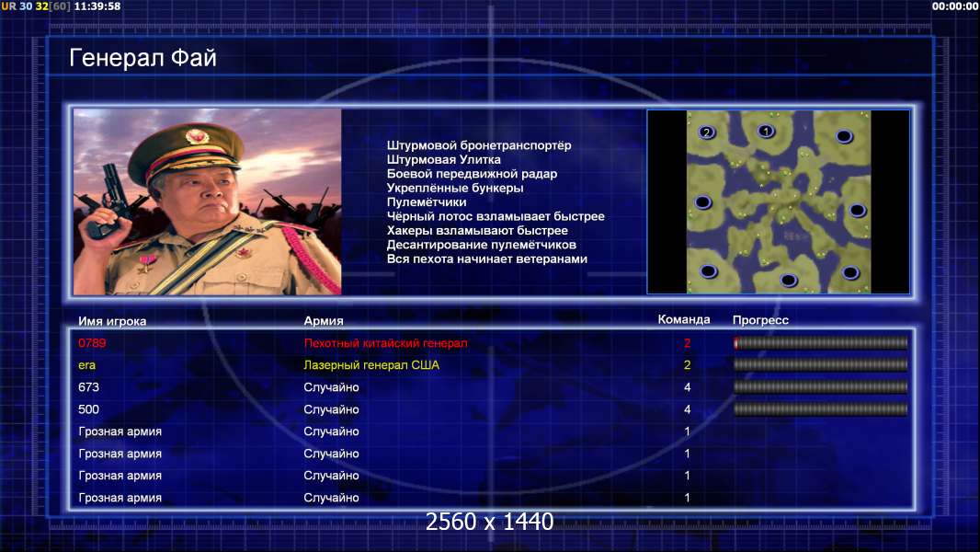Screen dimensions: 980x552
Task: Click "Штурмовой бронетранспортёр" ability line
Action: [479, 145]
